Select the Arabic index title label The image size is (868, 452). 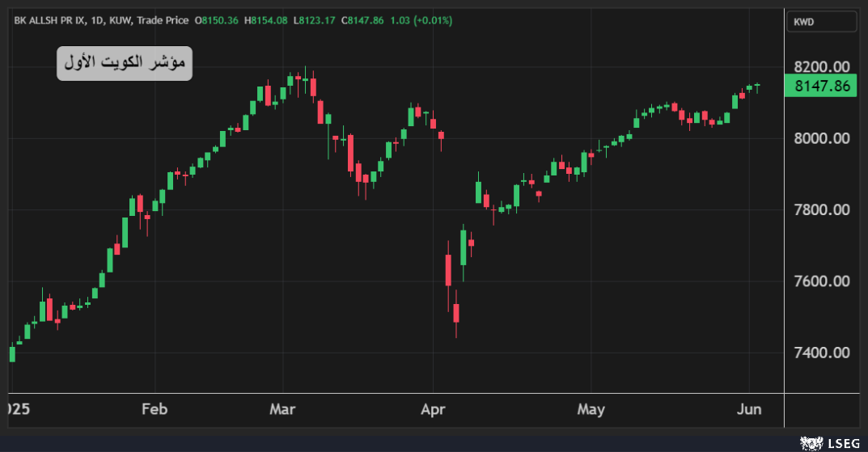coord(125,63)
